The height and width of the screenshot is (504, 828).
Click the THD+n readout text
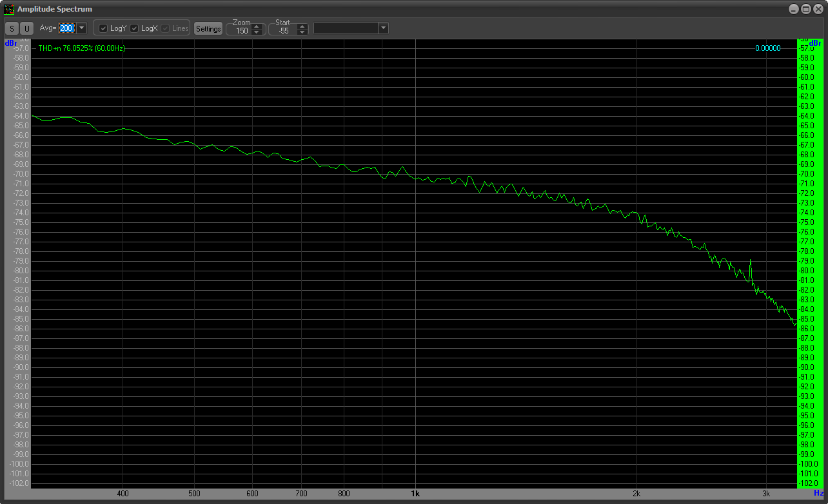click(x=81, y=48)
